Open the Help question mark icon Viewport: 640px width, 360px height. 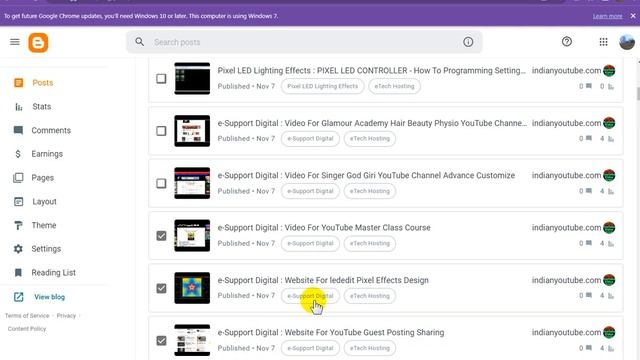[x=567, y=42]
